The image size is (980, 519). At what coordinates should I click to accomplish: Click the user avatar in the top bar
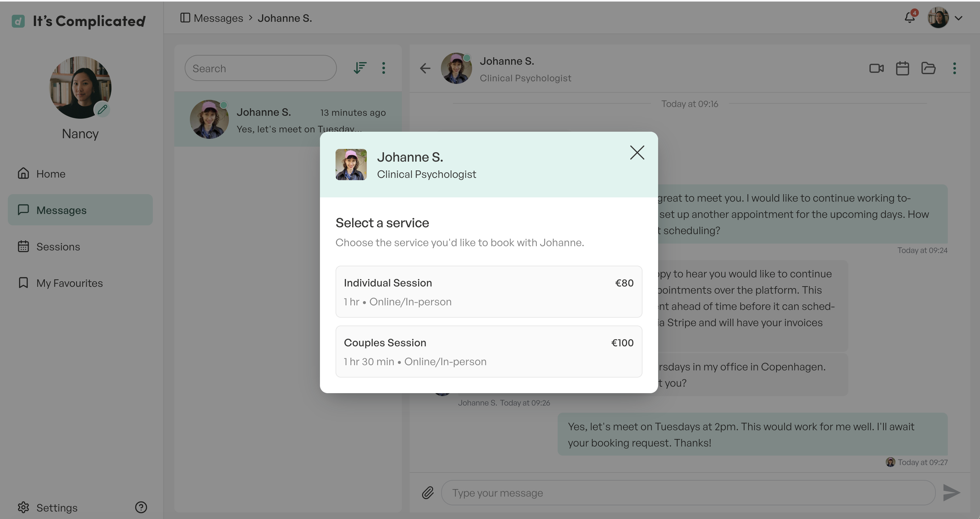coord(938,18)
